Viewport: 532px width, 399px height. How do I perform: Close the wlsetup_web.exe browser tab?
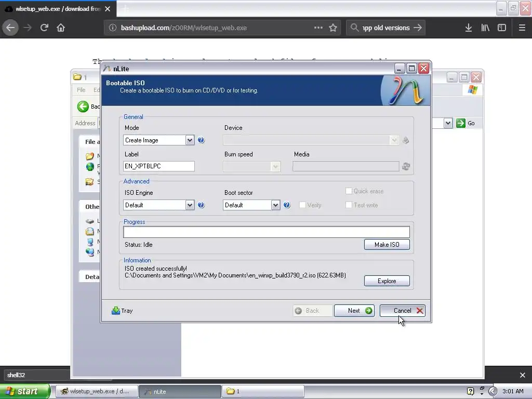pyautogui.click(x=108, y=9)
